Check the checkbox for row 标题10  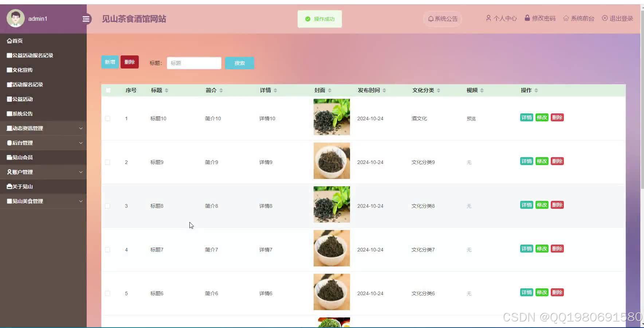[107, 118]
